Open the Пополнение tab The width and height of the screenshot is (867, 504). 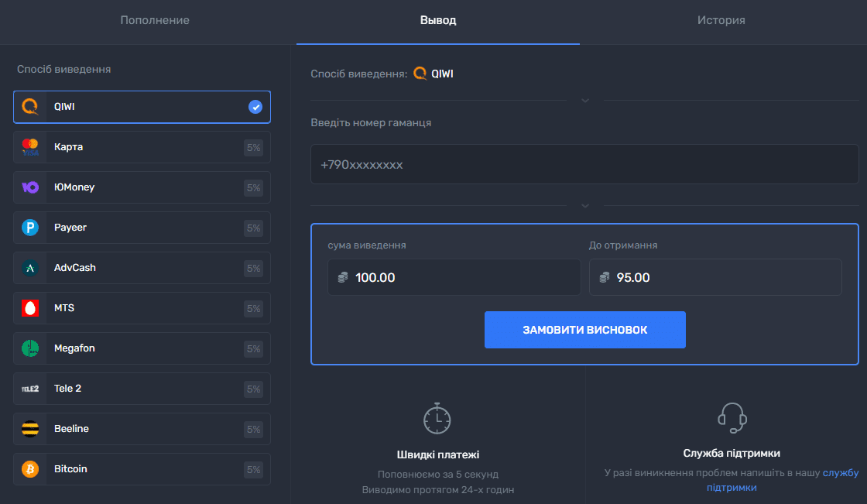[155, 20]
